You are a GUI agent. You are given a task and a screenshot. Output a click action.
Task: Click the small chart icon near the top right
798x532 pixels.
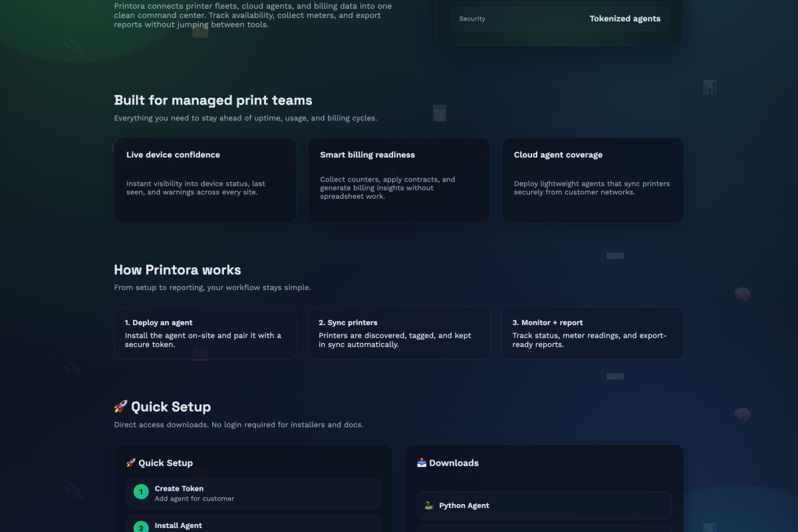(x=709, y=86)
